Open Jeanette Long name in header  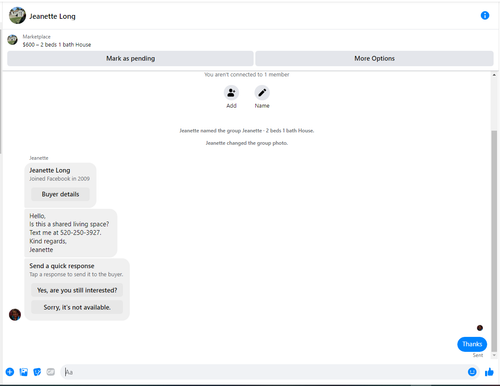point(52,16)
